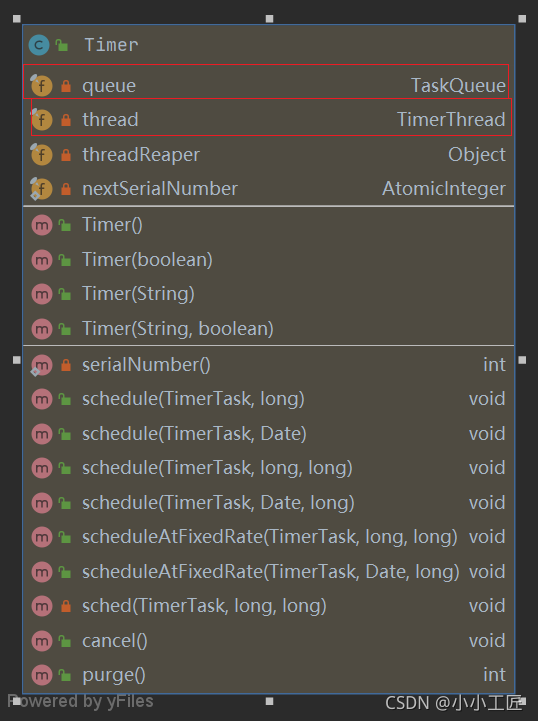Select scheduleAtFixedRate(TimerTask, long, long) text
The height and width of the screenshot is (721, 538).
click(x=270, y=537)
